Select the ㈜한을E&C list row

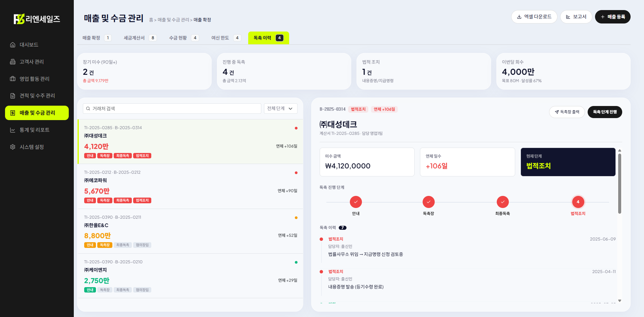pyautogui.click(x=190, y=231)
